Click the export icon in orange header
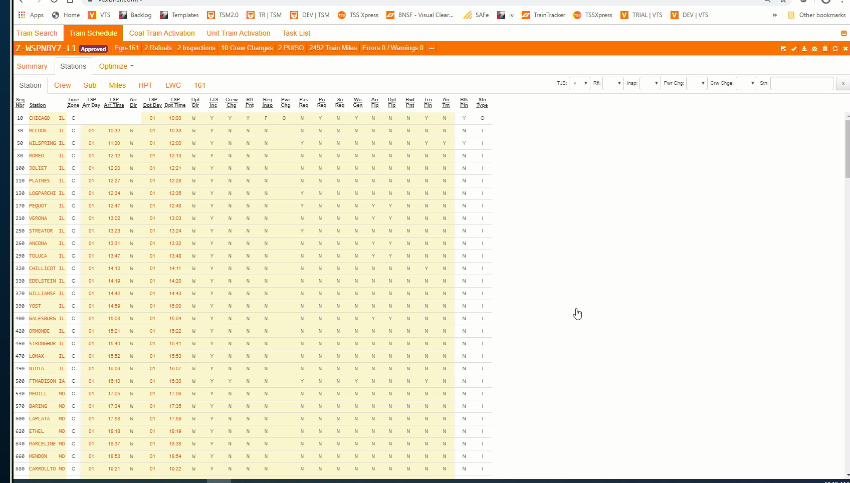The width and height of the screenshot is (850, 483). coord(783,49)
